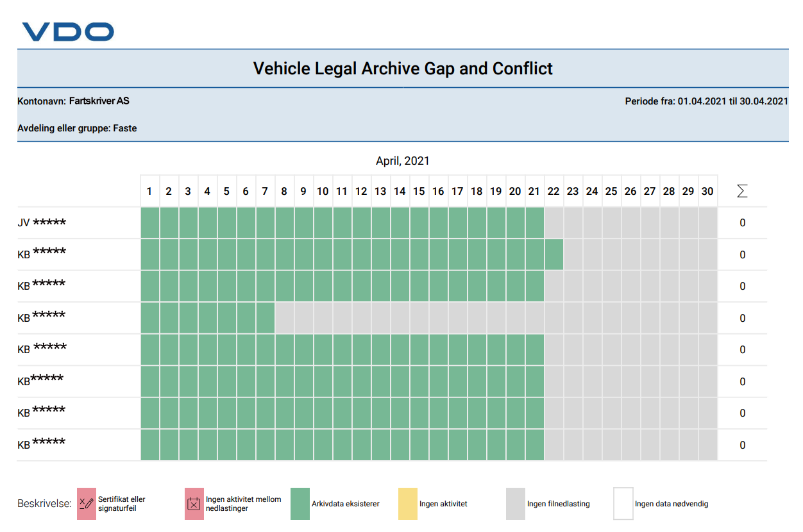Select white Ingen data nødvendig legend swatch
803x532 pixels.
[623, 504]
